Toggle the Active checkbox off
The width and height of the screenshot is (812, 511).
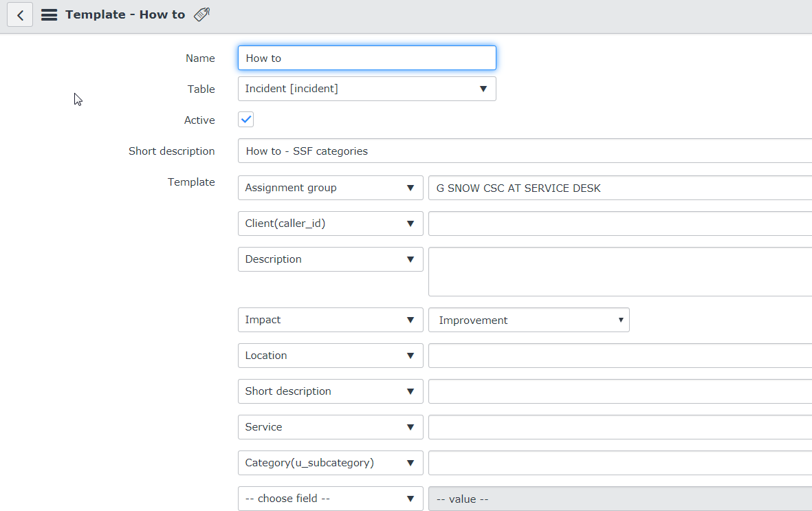point(245,119)
